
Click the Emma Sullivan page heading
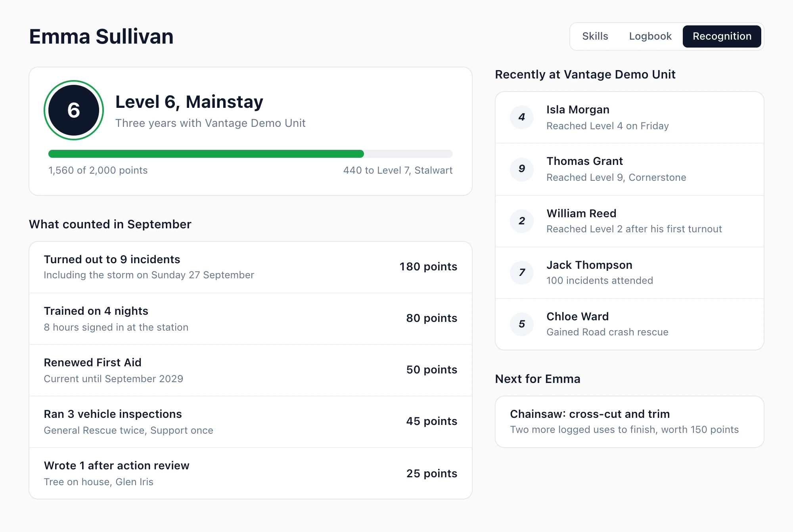pyautogui.click(x=101, y=36)
